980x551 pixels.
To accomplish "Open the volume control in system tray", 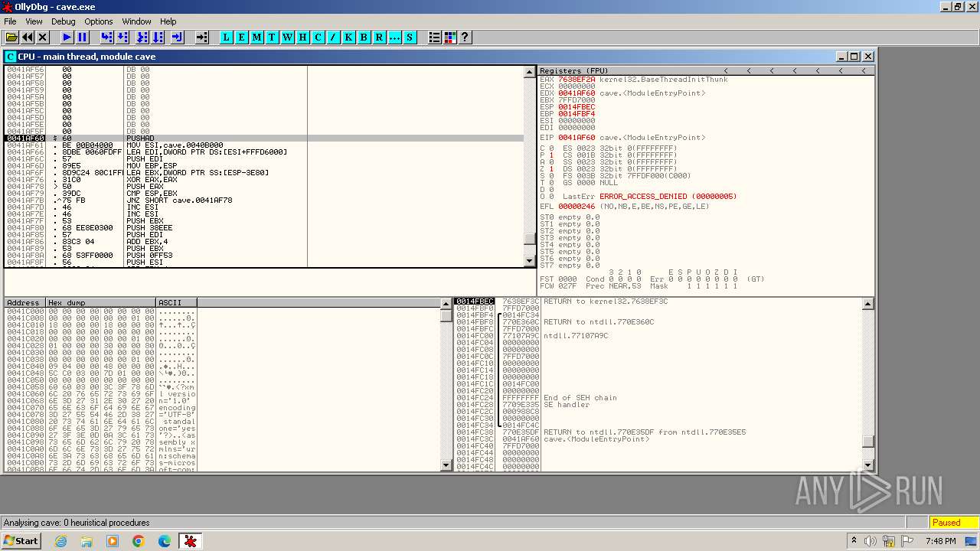I will (871, 541).
